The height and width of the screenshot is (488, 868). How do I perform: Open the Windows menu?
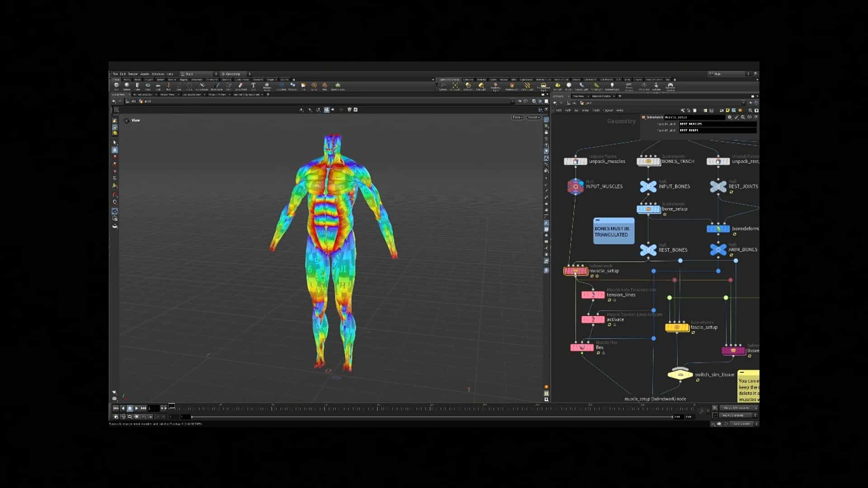pyautogui.click(x=157, y=74)
